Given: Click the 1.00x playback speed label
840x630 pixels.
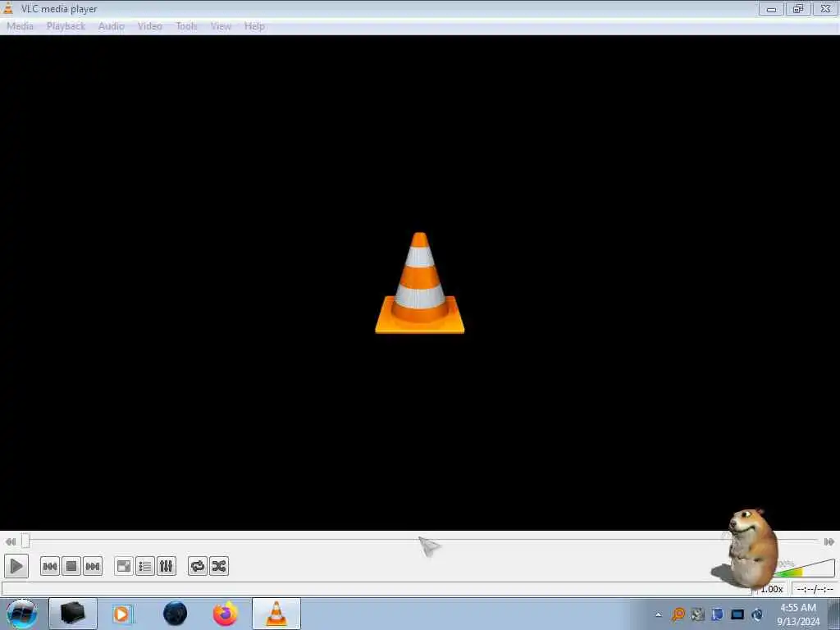Looking at the screenshot, I should (x=771, y=589).
